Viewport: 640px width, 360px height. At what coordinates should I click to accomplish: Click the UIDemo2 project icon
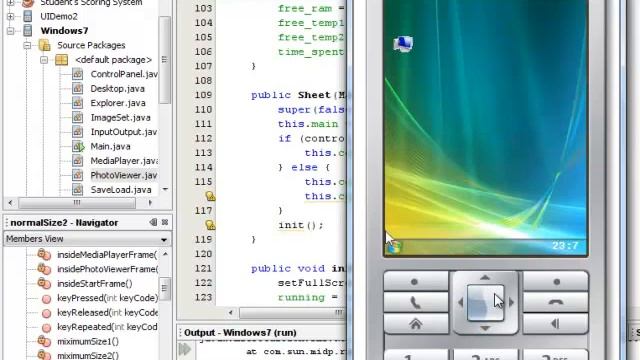click(x=28, y=16)
